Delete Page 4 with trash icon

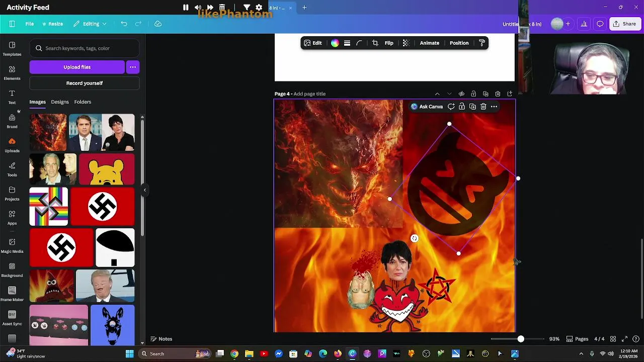click(x=498, y=94)
